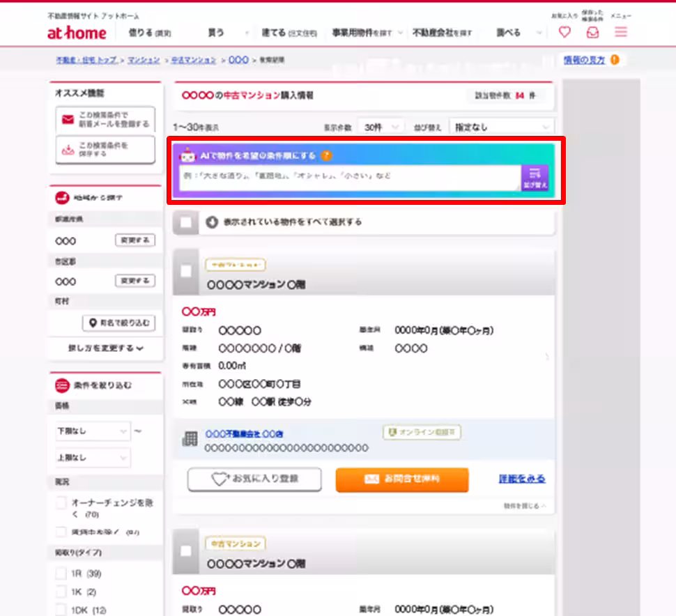Screen dimensions: 676x616
Task: Click the red 条件を絞り込む round icon
Action: (63, 385)
